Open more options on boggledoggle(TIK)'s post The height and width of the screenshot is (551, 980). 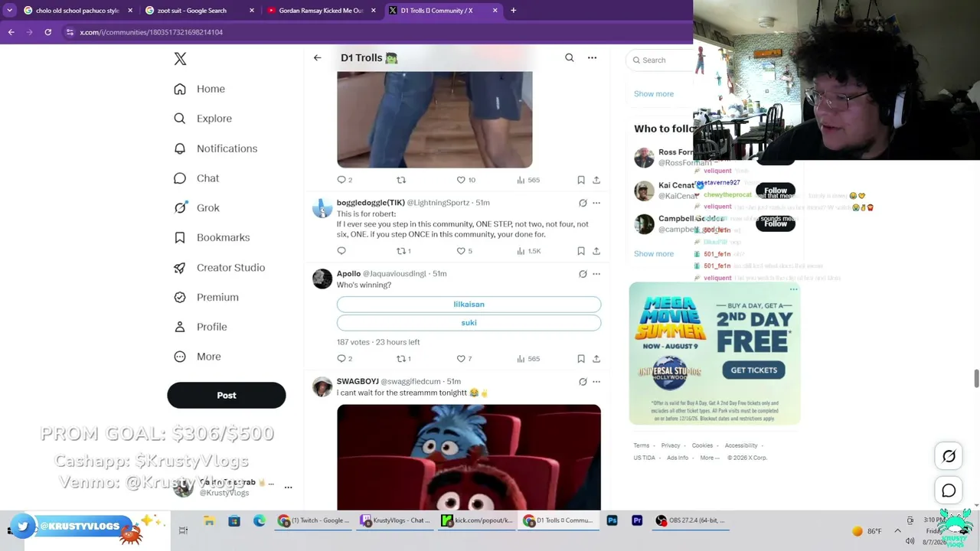[596, 203]
